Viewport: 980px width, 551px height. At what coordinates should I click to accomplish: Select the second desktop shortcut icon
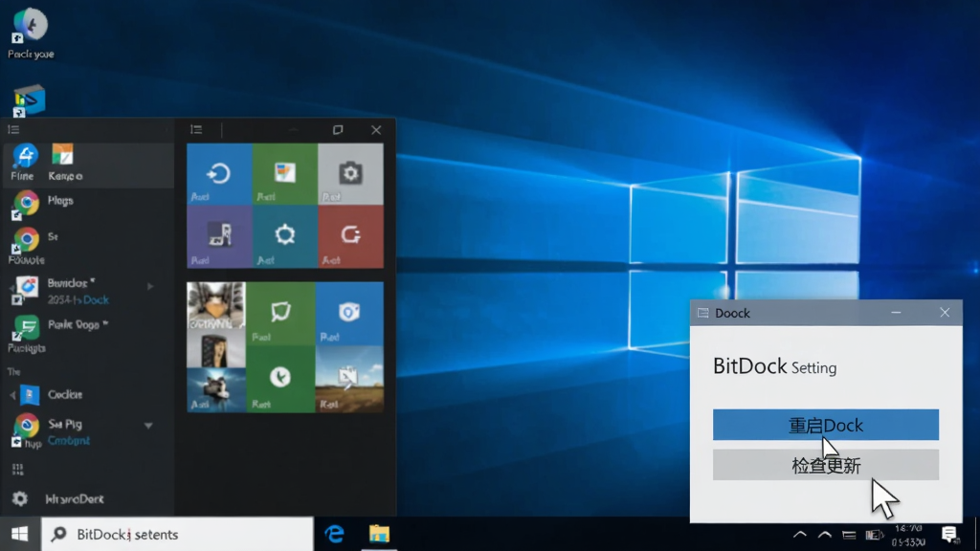click(x=29, y=100)
